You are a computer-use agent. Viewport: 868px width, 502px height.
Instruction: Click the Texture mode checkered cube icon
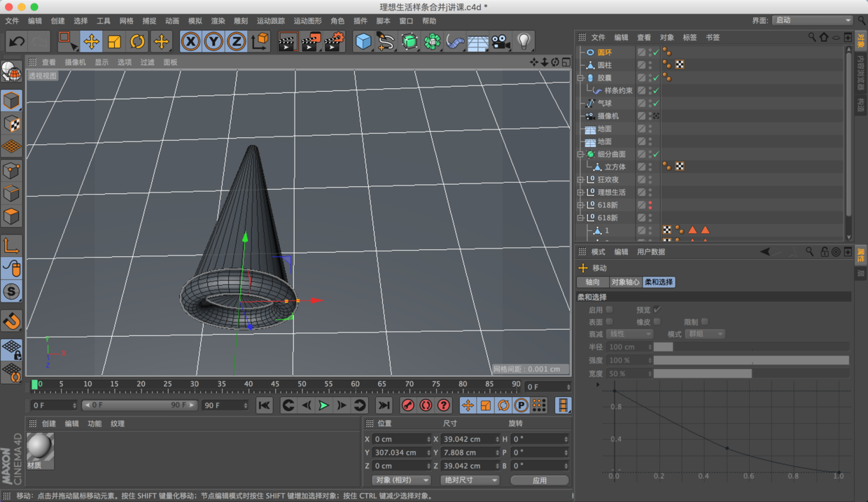click(11, 124)
